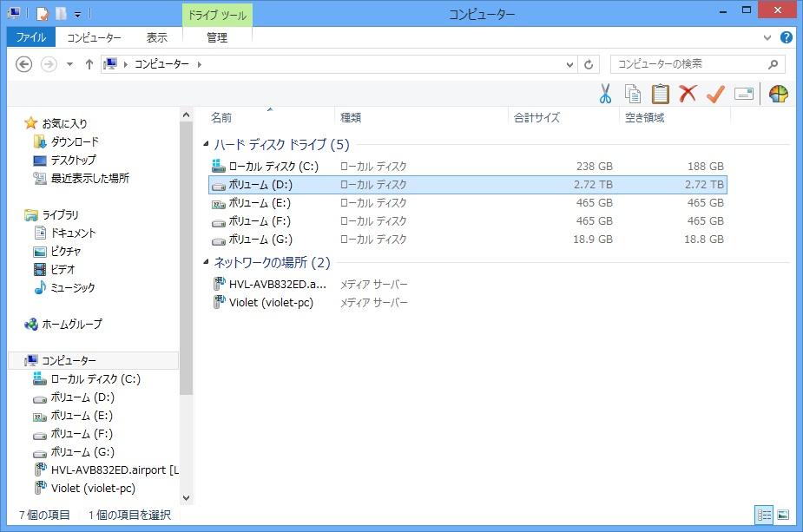Click the search magnifier icon
The height and width of the screenshot is (532, 803).
coord(773,64)
